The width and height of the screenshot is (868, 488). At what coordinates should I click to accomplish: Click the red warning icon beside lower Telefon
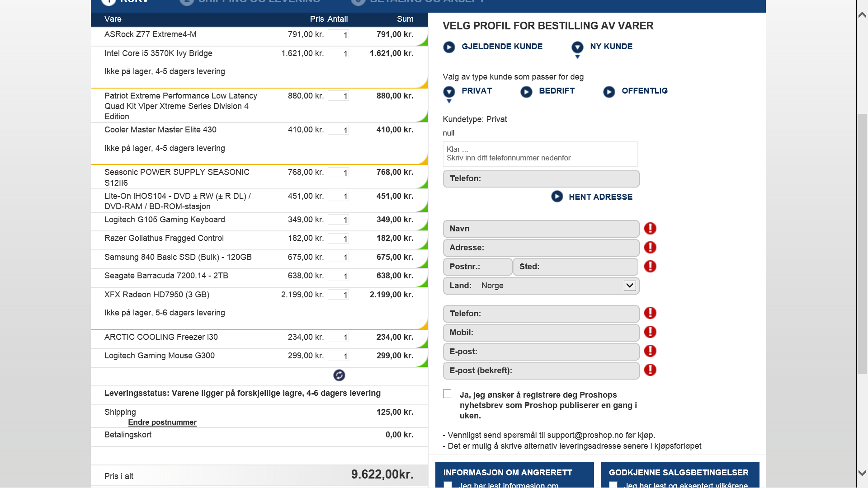[650, 313]
